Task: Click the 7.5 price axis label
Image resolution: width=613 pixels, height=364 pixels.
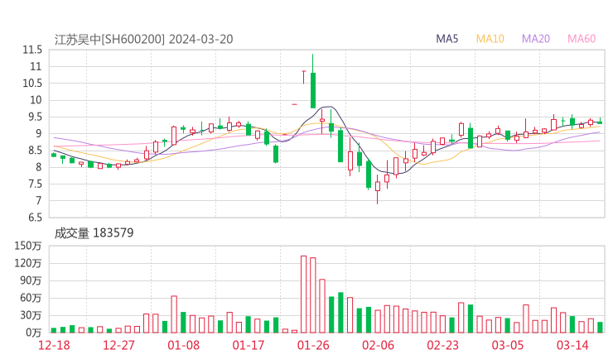Action: point(34,184)
